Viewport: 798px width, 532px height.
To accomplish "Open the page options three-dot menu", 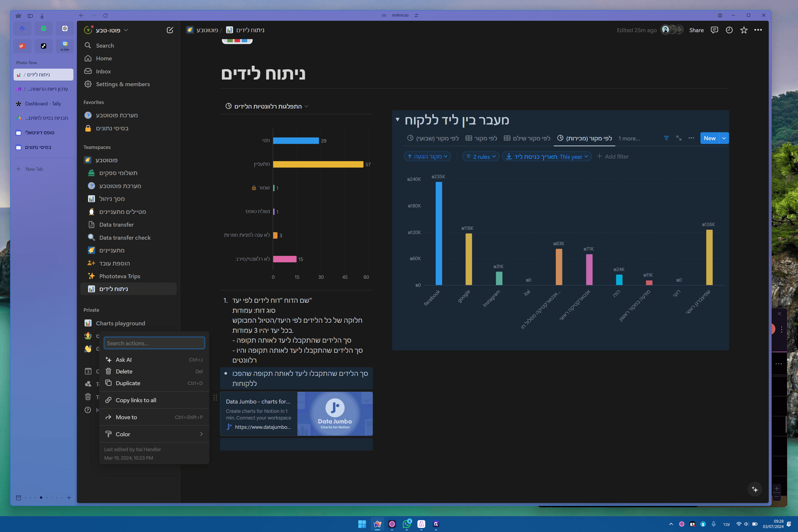I will (x=758, y=30).
